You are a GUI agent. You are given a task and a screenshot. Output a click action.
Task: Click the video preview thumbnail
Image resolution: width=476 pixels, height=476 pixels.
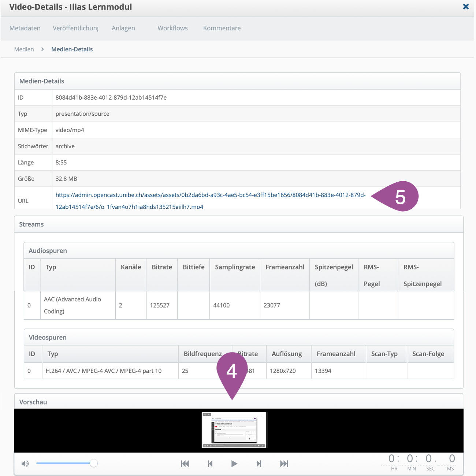(235, 430)
